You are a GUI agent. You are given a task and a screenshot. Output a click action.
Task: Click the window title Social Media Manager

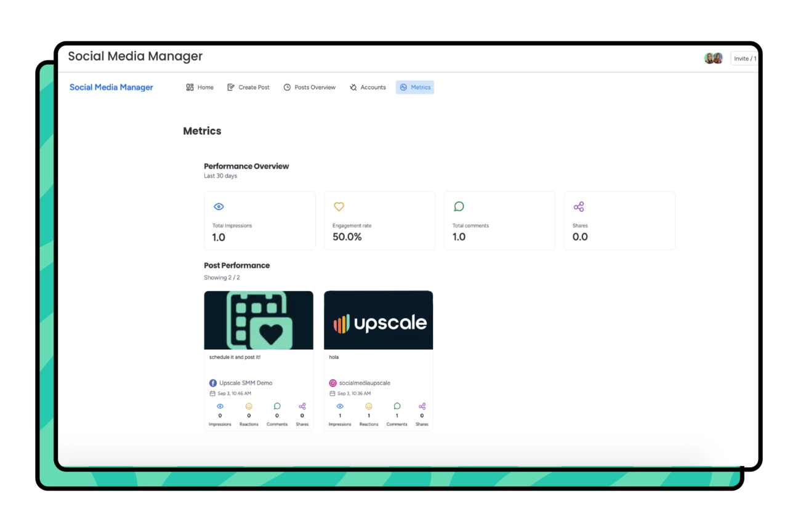pyautogui.click(x=135, y=56)
